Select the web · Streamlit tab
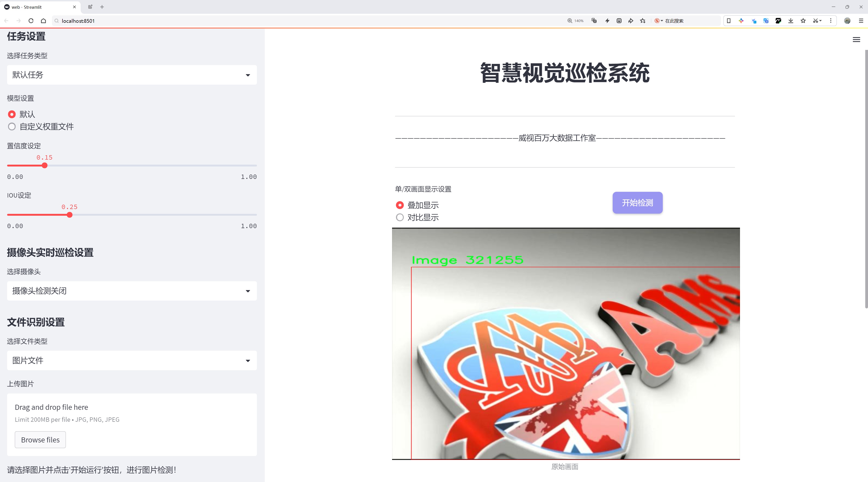868x482 pixels. pyautogui.click(x=40, y=7)
